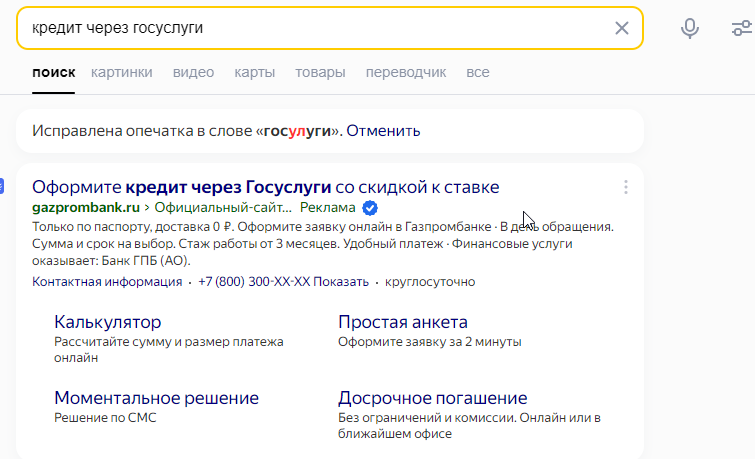755x459 pixels.
Task: Open search settings filter icon
Action: (742, 28)
